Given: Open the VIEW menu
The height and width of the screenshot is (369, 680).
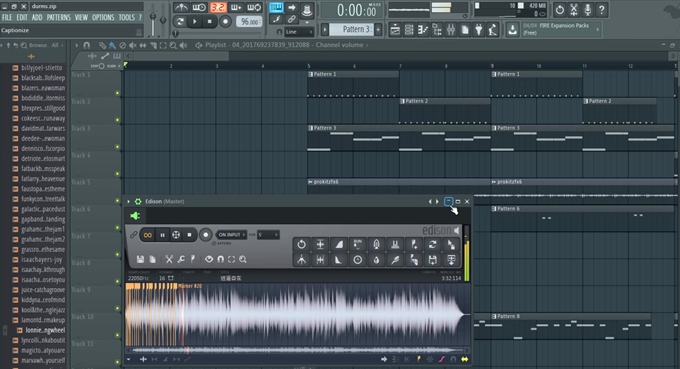Looking at the screenshot, I should (x=81, y=17).
